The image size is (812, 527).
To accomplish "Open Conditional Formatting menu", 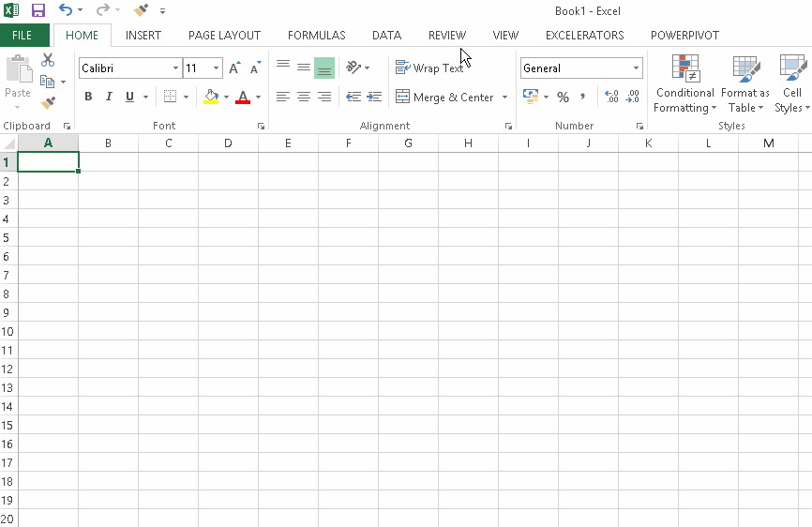I will click(x=685, y=83).
